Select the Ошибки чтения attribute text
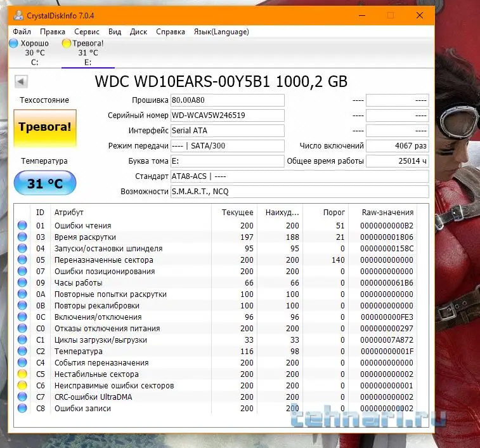The image size is (480, 448). (82, 226)
